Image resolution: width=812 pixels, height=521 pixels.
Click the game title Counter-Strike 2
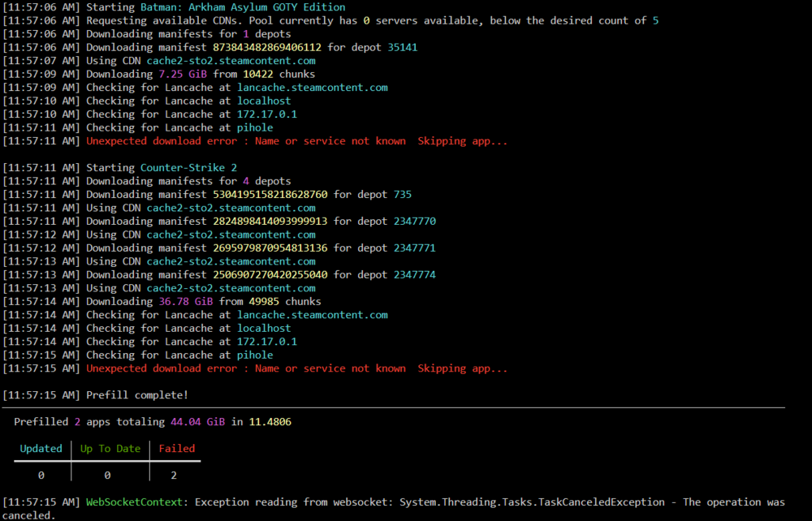(188, 168)
